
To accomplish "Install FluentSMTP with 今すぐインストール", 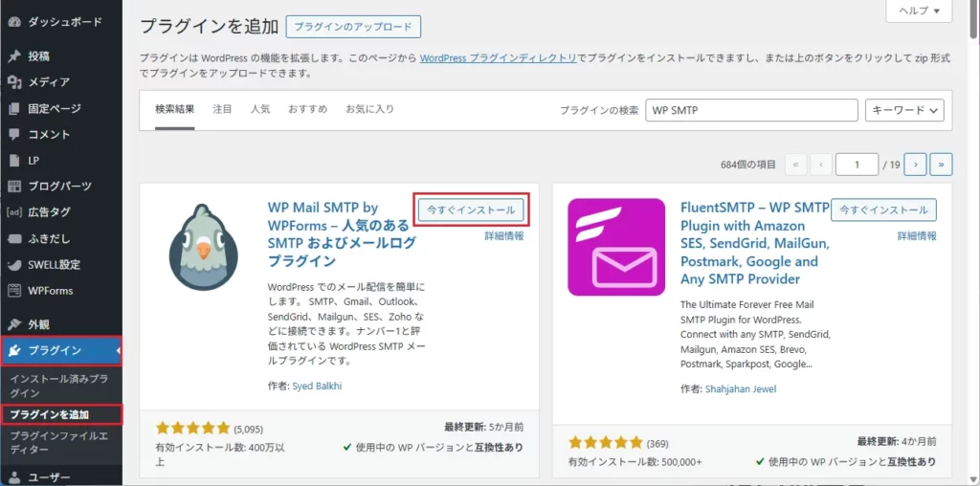I will click(883, 210).
